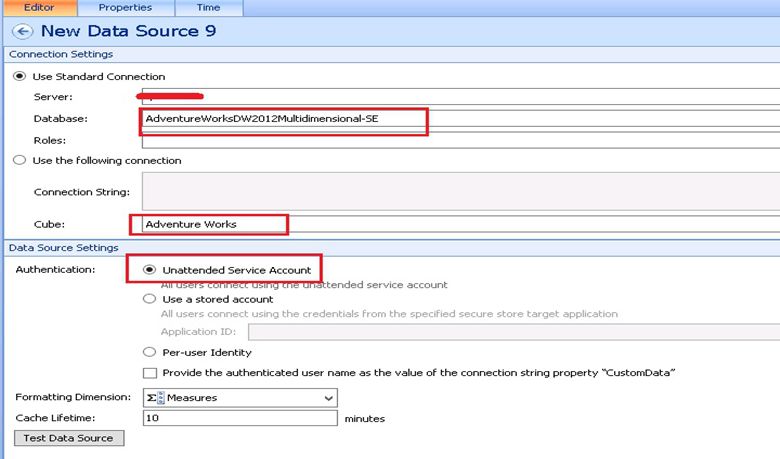The height and width of the screenshot is (459, 780).
Task: Click the Measures sigma icon
Action: pos(155,398)
